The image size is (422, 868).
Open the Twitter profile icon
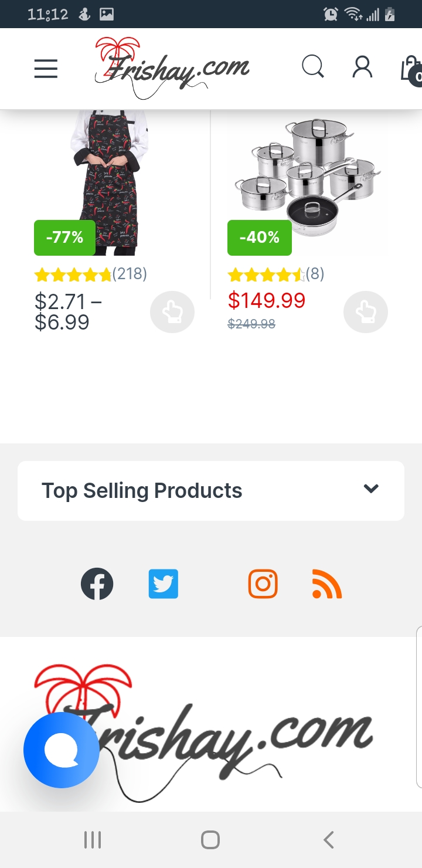click(x=163, y=584)
